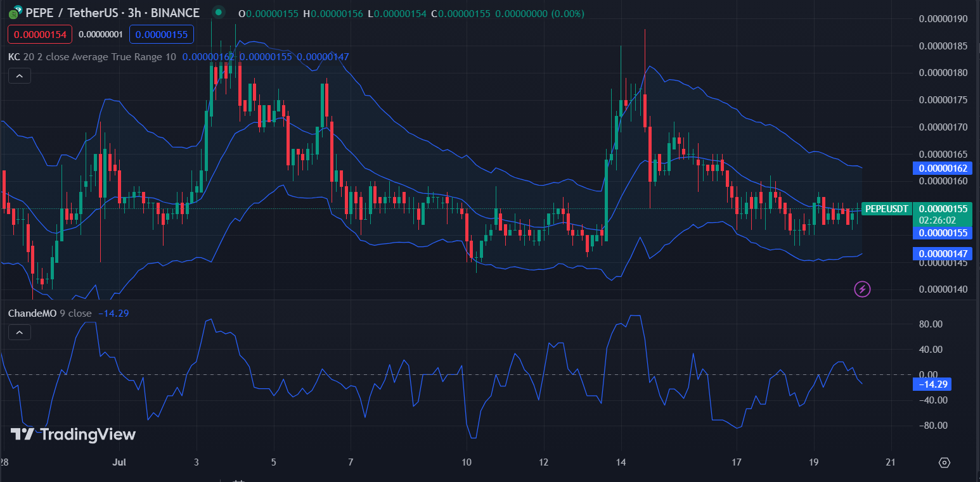Click the 02:26:02 countdown timer
This screenshot has width=980, height=482.
(x=938, y=220)
